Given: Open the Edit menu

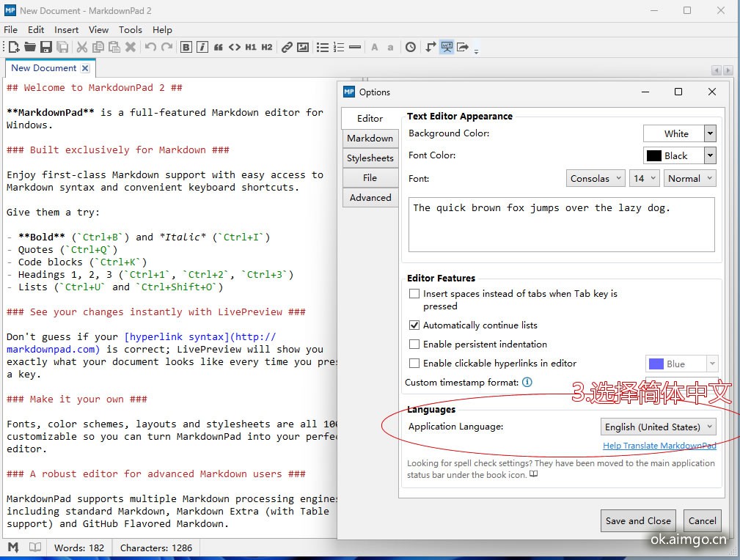Looking at the screenshot, I should [x=36, y=30].
